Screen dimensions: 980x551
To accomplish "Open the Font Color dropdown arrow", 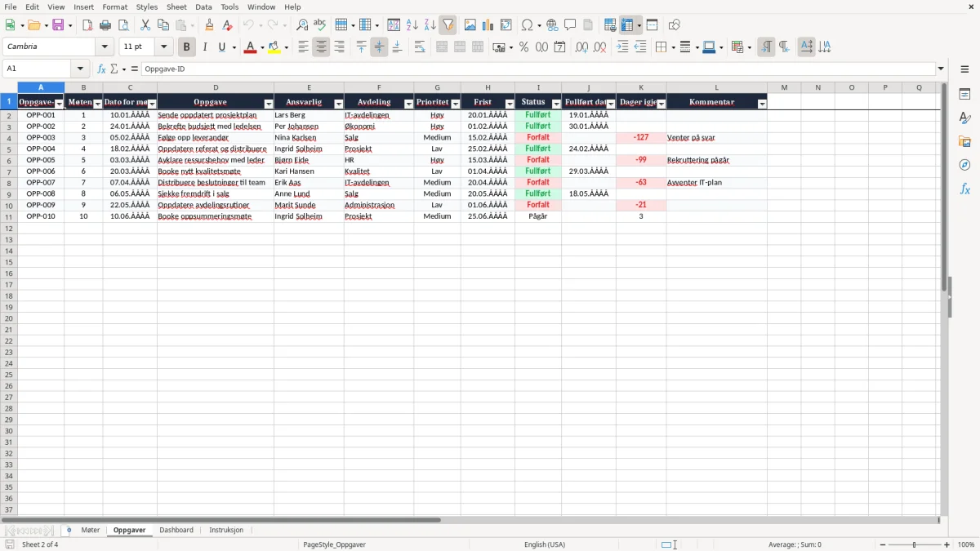I will 261,47.
